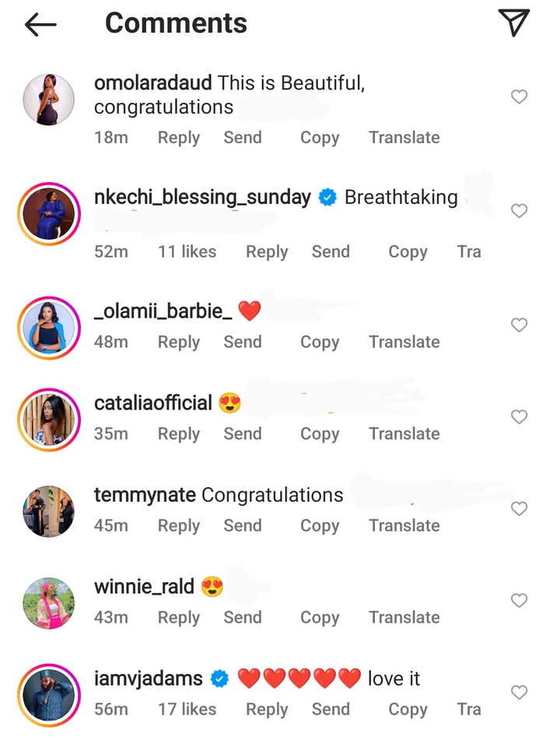Translate temmynate's comment
The image size is (560, 744).
click(404, 525)
